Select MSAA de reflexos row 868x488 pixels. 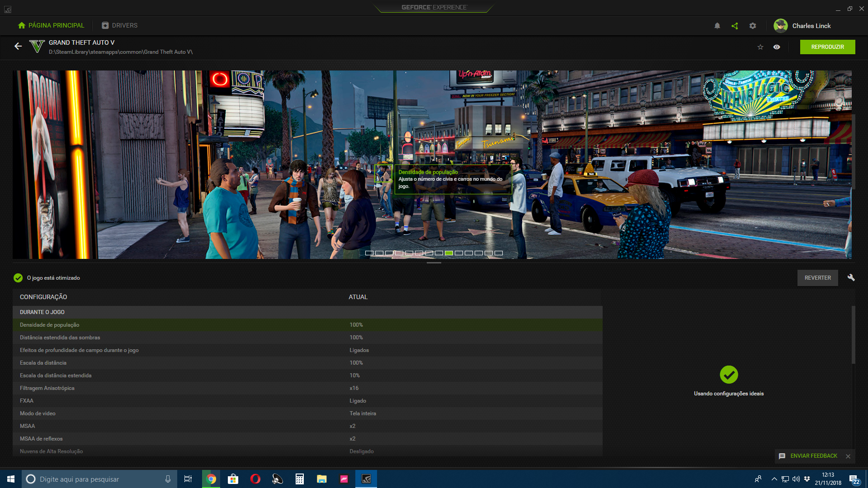[307, 439]
